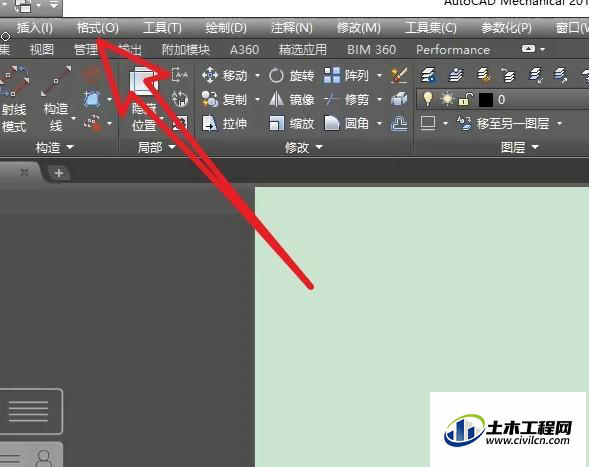Image resolution: width=589 pixels, height=467 pixels.
Task: Toggle the layer freeze sun icon
Action: pyautogui.click(x=447, y=100)
